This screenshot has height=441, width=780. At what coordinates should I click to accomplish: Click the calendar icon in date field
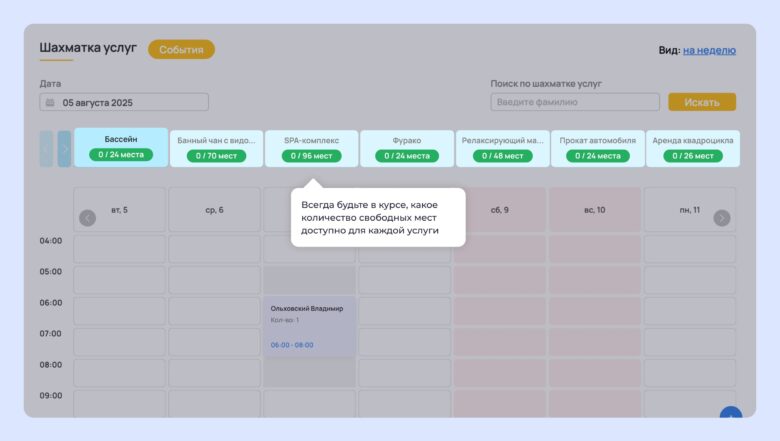click(49, 102)
